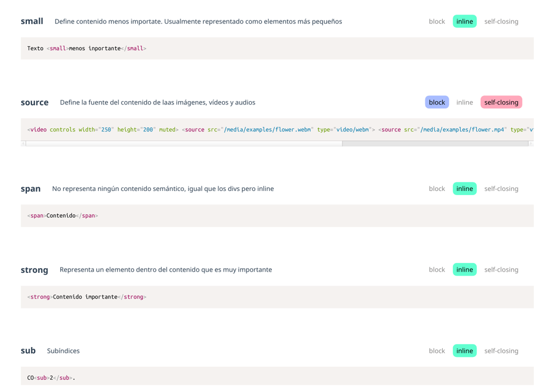Click the purple block badge for source
This screenshot has height=392, width=555.
[436, 102]
